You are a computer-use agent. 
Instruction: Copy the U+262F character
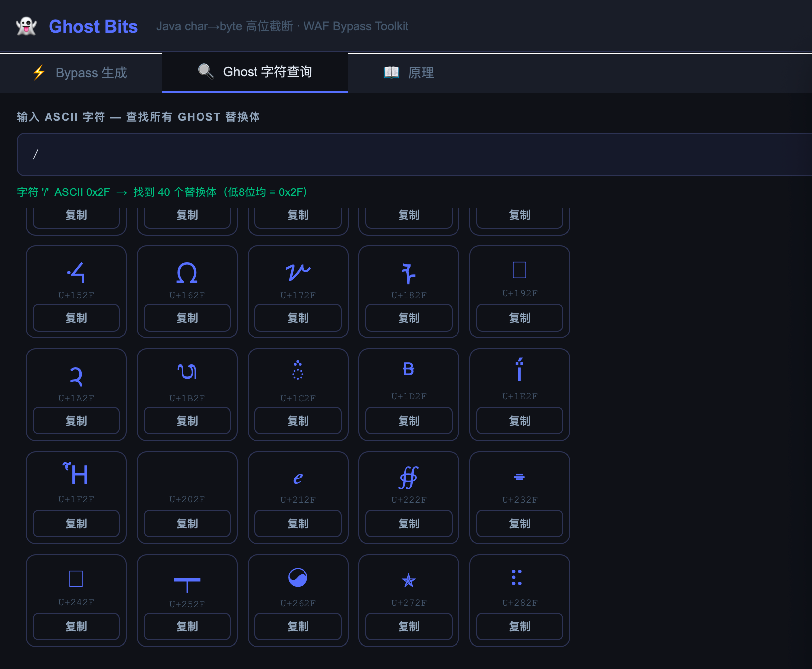click(x=298, y=626)
